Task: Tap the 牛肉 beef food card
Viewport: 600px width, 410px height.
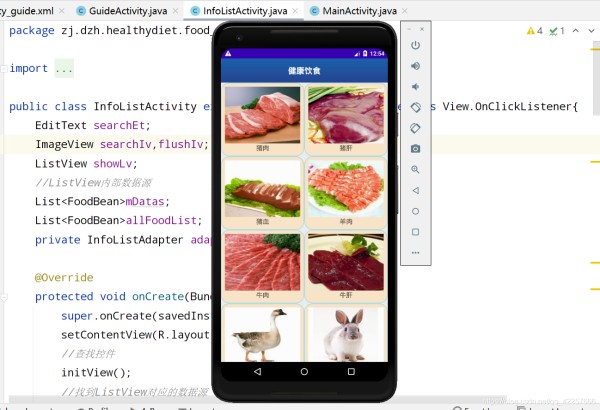Action: click(262, 266)
